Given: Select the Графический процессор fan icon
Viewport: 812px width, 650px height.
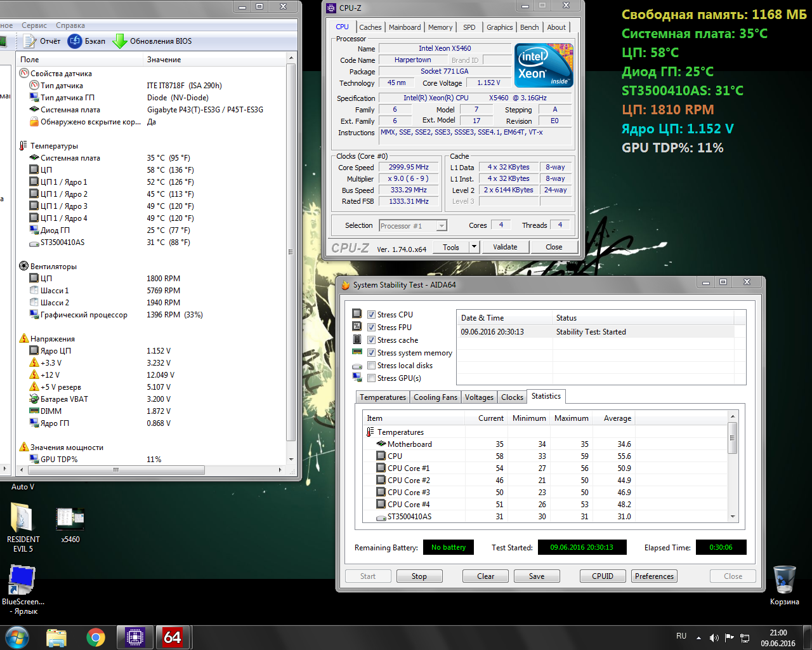Looking at the screenshot, I should tap(35, 315).
